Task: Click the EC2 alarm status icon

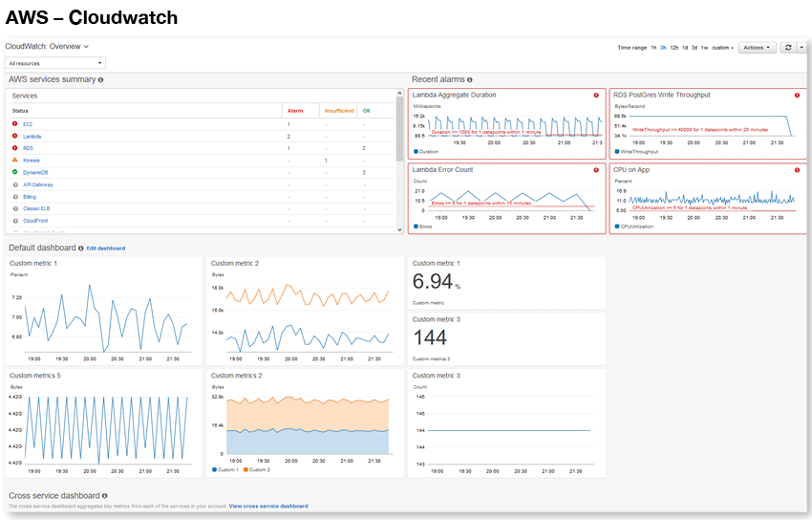Action: [14, 123]
